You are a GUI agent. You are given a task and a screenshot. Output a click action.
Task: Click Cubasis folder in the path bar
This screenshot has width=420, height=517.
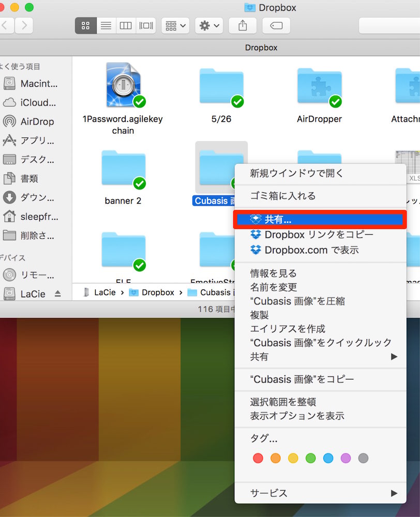(x=211, y=293)
